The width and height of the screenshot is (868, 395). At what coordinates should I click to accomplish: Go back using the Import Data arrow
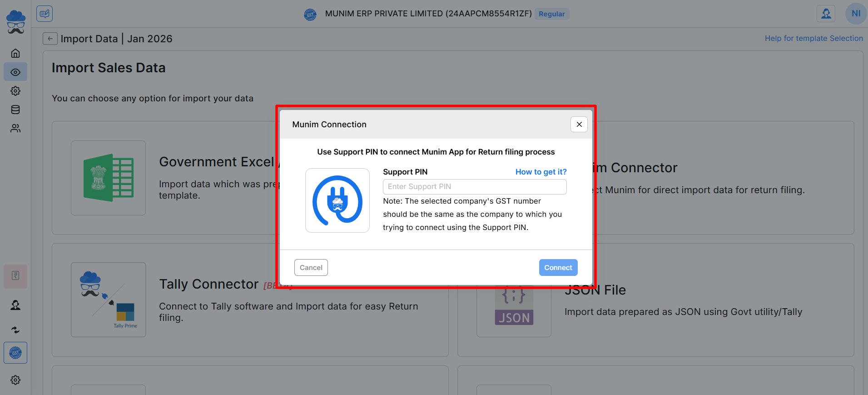coord(50,39)
